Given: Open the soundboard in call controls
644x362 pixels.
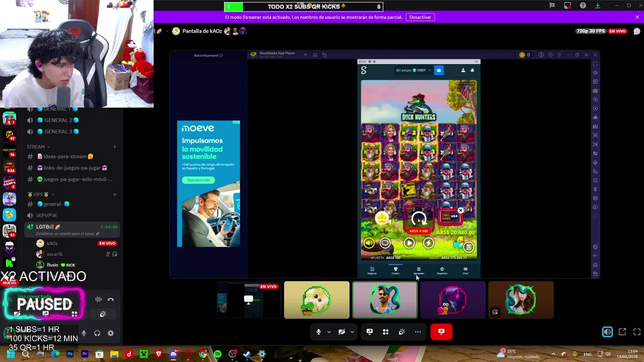Looking at the screenshot, I should [x=401, y=332].
